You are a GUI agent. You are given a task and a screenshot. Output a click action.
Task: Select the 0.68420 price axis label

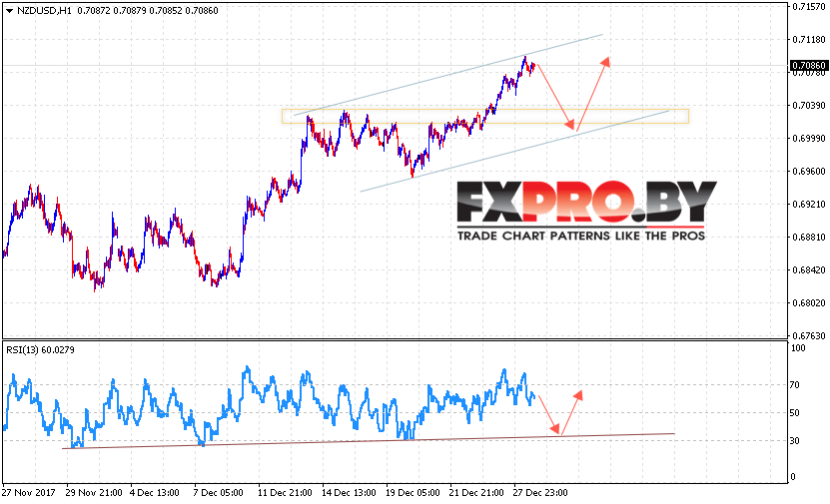tap(809, 270)
